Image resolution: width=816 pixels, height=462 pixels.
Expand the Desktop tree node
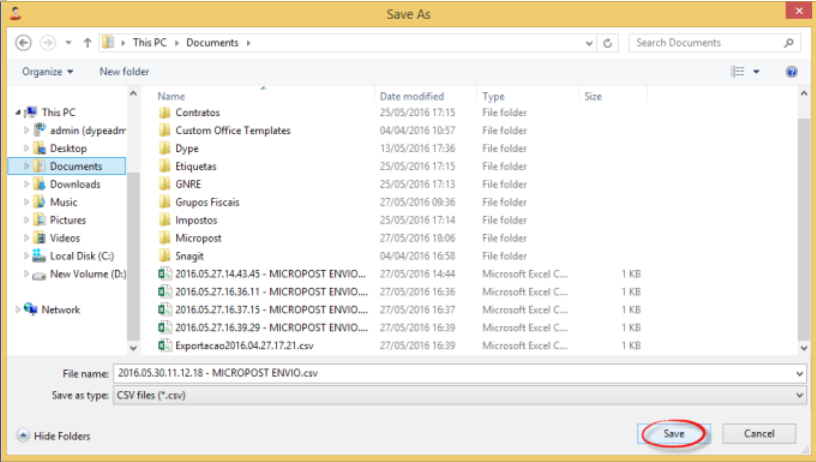tap(26, 148)
